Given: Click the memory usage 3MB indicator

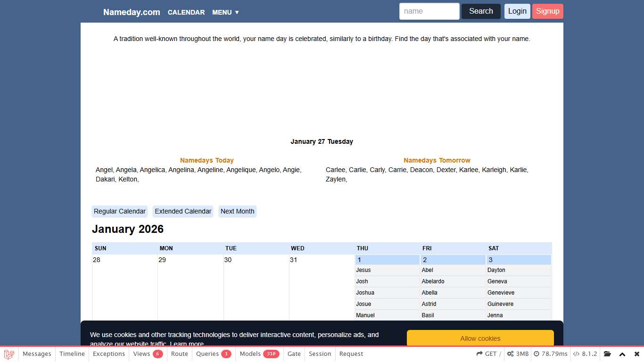Looking at the screenshot, I should [x=518, y=354].
